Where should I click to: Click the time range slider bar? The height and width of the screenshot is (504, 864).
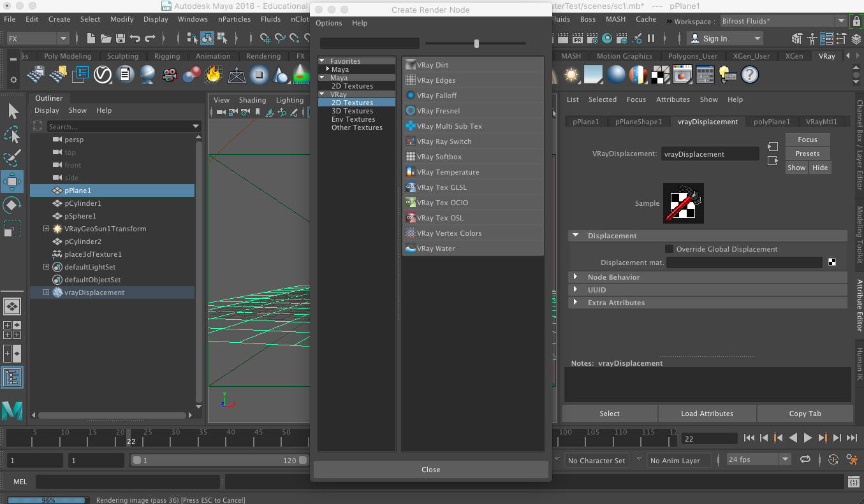tap(219, 460)
